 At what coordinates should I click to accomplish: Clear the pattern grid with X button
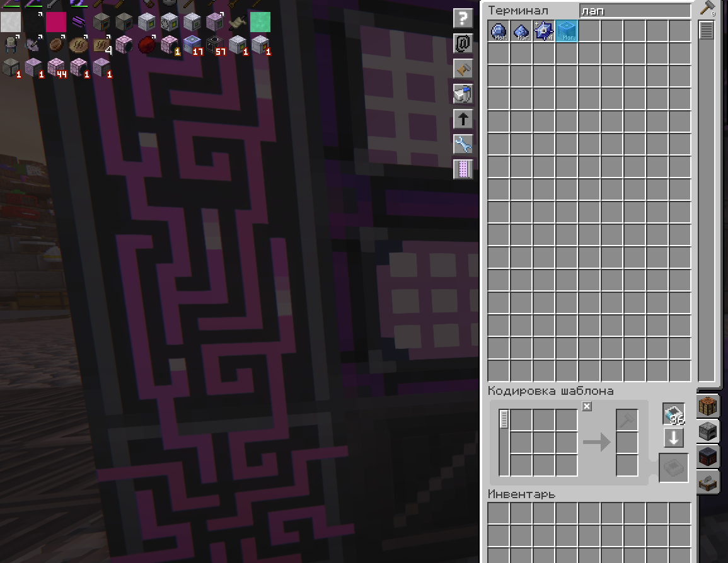pyautogui.click(x=587, y=406)
